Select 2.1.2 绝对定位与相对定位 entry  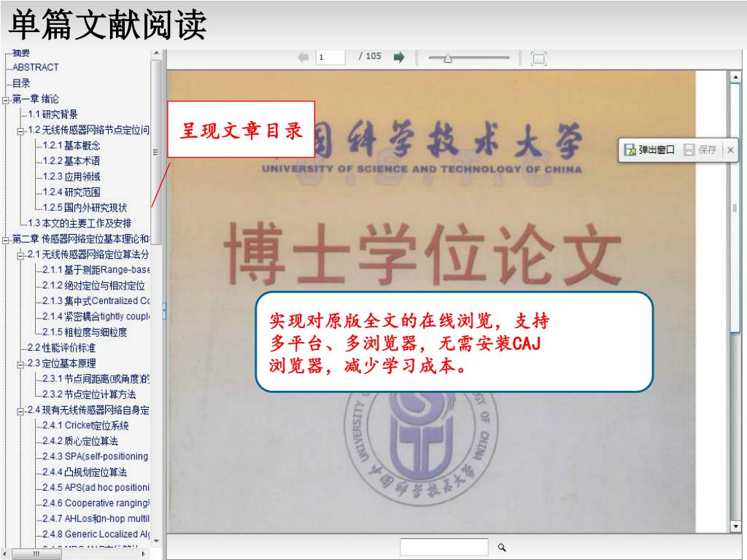[94, 286]
